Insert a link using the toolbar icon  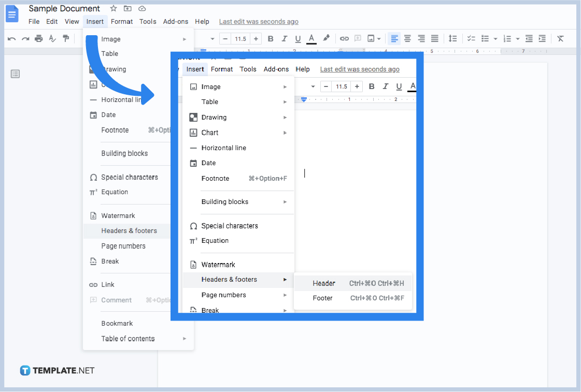[x=344, y=38]
